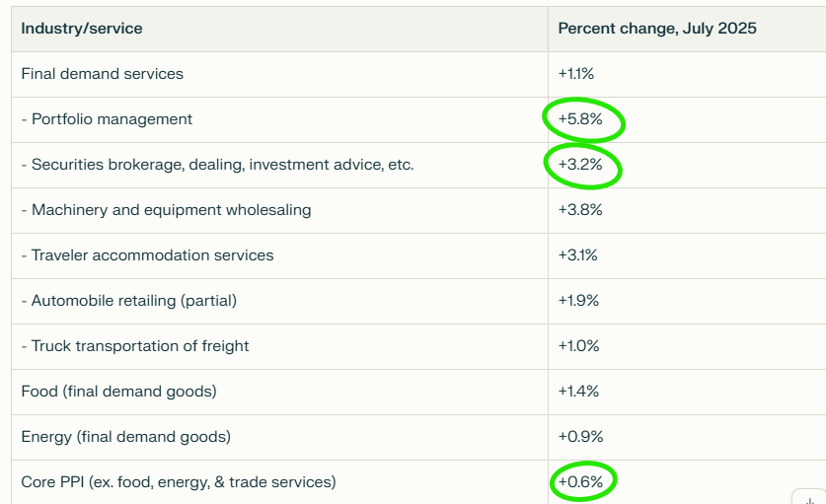Click the Automobile retailing (partial) label
This screenshot has width=826, height=504.
click(x=129, y=301)
